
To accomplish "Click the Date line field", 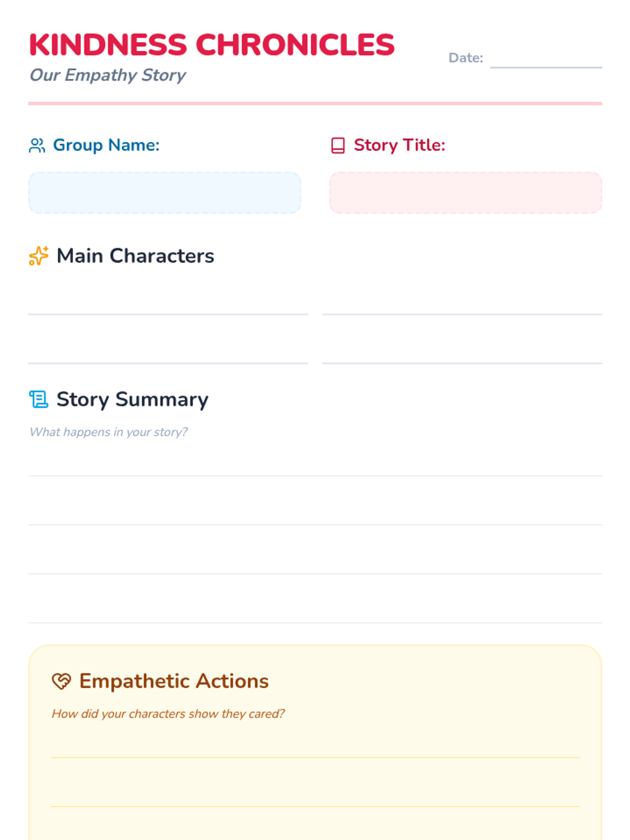I will pyautogui.click(x=546, y=58).
